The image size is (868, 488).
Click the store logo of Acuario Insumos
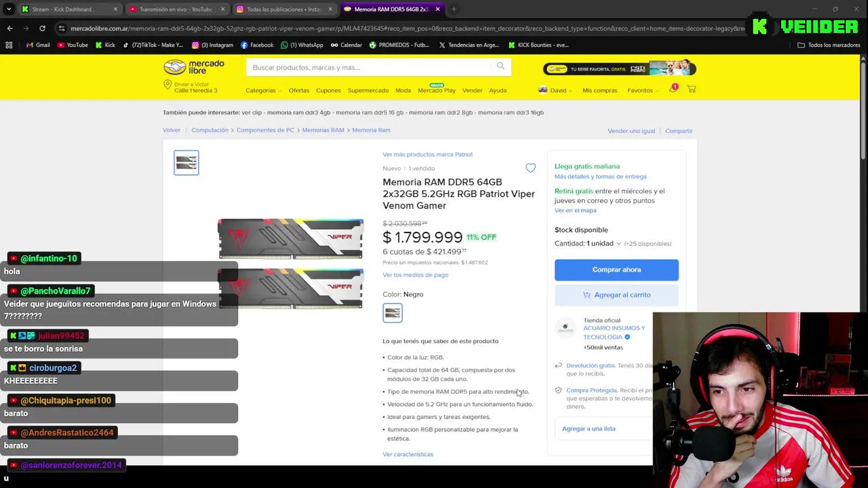(566, 328)
